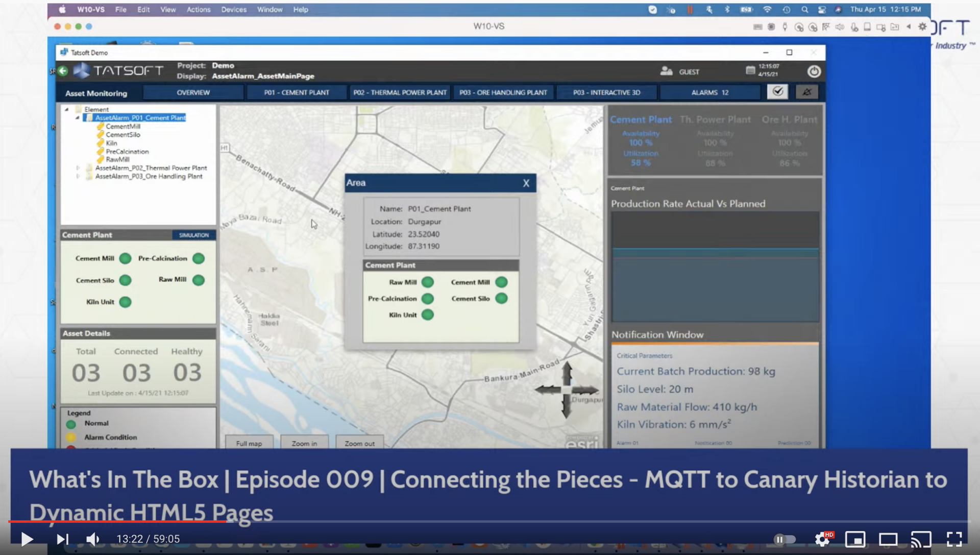Click Pre-Calcination green indicator in left panel
980x555 pixels.
(x=199, y=258)
